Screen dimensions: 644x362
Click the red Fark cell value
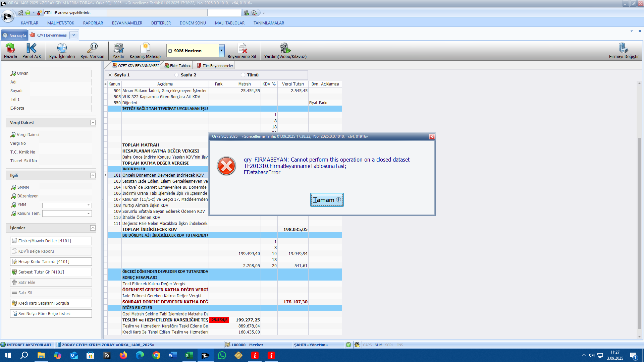click(219, 320)
